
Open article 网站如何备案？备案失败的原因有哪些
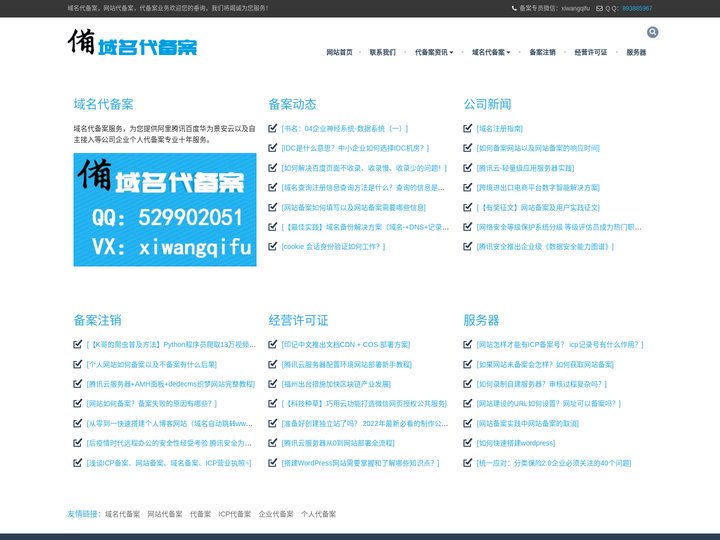pos(152,404)
